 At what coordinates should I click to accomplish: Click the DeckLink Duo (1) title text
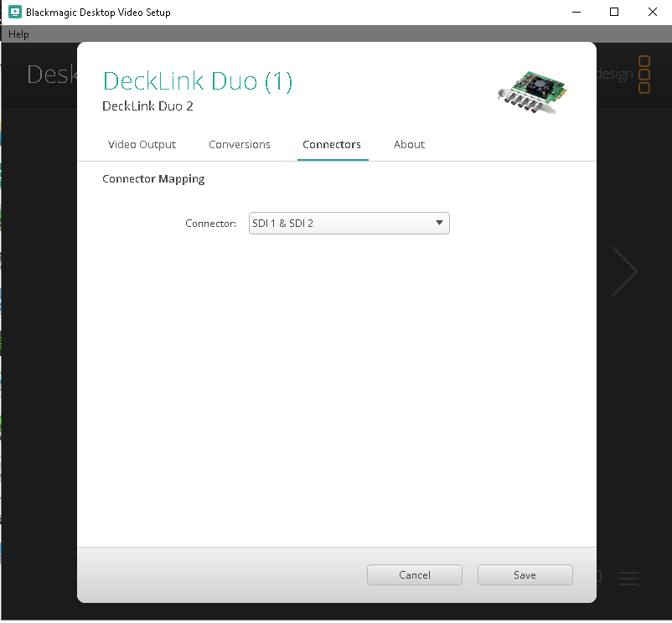(198, 81)
